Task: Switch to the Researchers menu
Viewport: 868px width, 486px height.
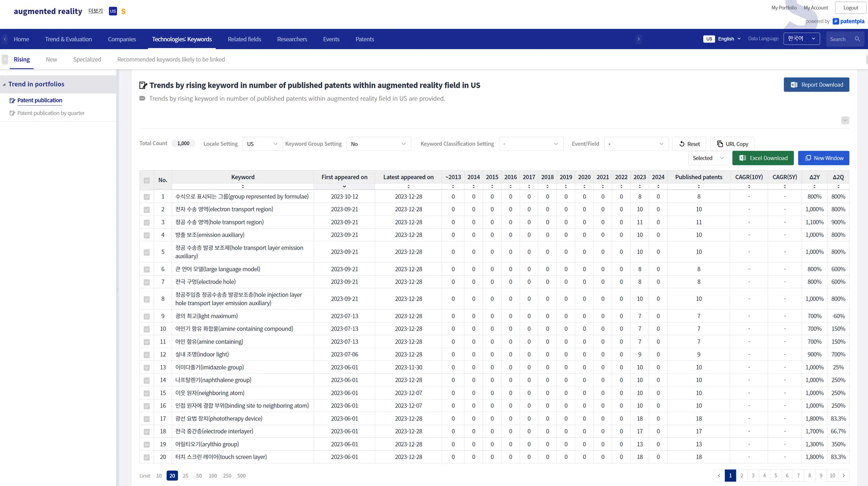Action: tap(292, 39)
